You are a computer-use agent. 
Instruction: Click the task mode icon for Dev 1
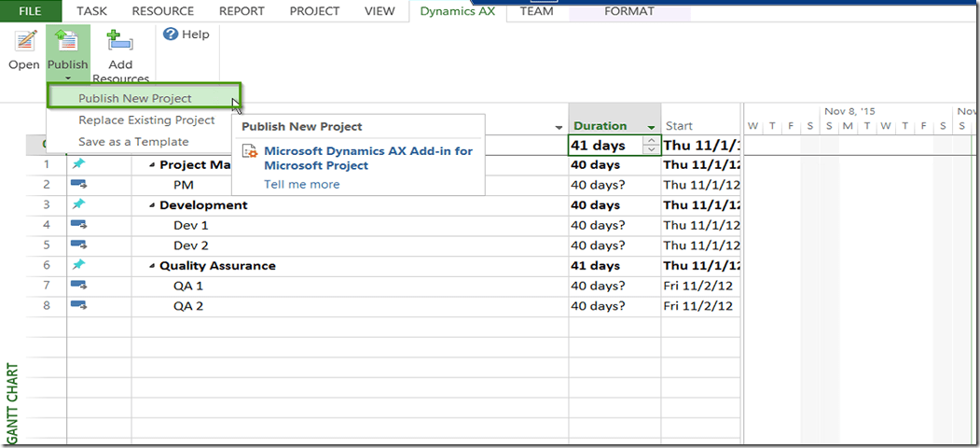pos(78,225)
